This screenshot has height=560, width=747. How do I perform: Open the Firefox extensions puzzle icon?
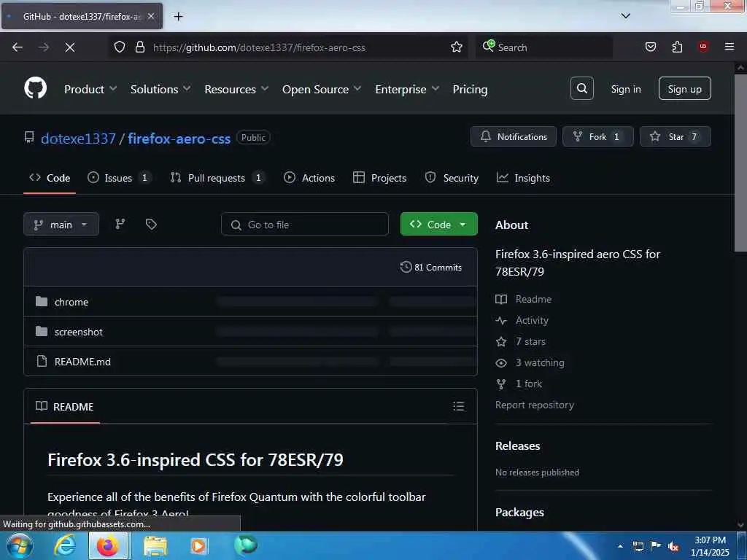(677, 47)
